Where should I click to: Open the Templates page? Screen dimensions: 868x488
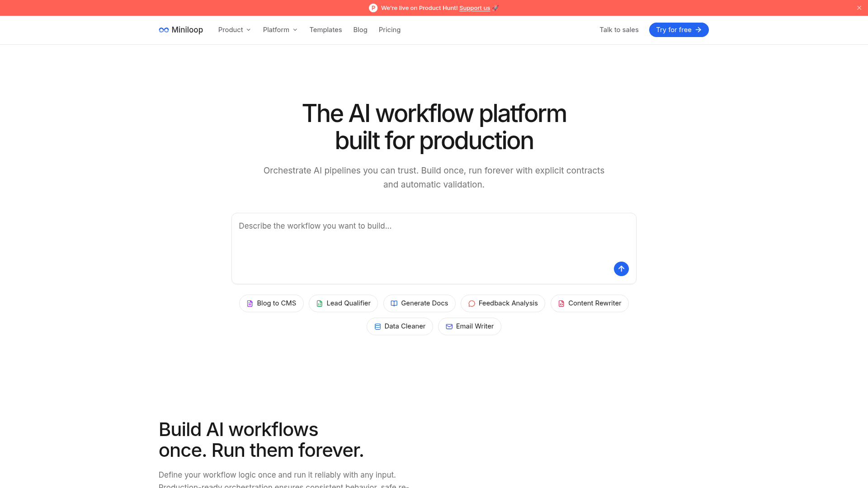[325, 30]
